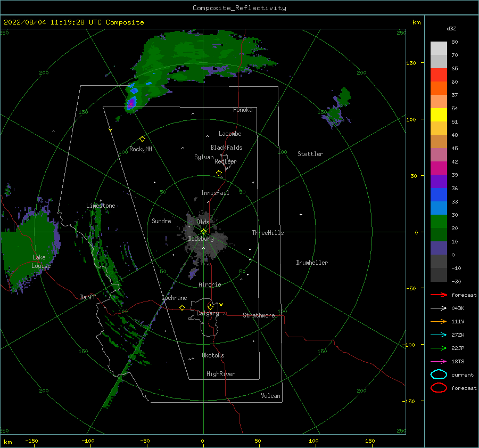The image size is (479, 448).
Task: Click the Sundre label
Action: (161, 221)
